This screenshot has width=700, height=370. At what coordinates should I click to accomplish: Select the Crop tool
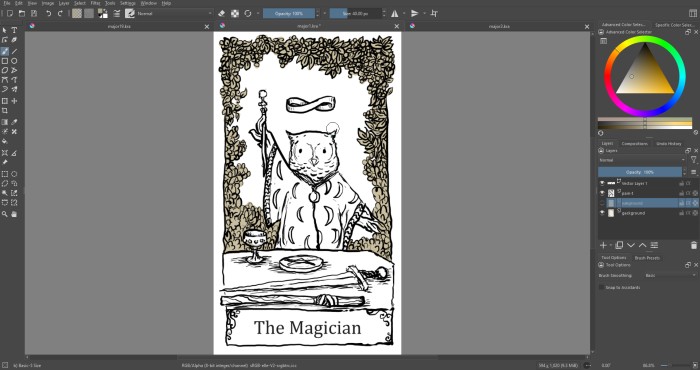[5, 111]
